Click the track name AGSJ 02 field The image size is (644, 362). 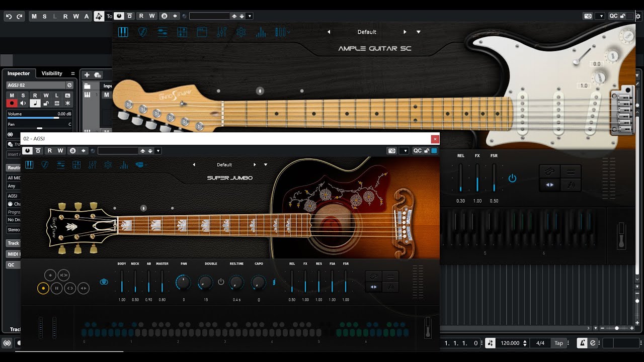pos(36,85)
